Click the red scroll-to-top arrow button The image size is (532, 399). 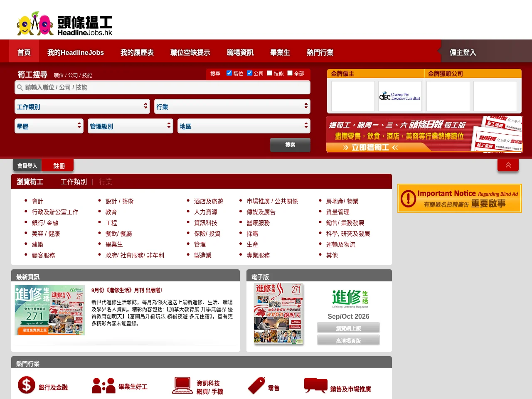(508, 165)
